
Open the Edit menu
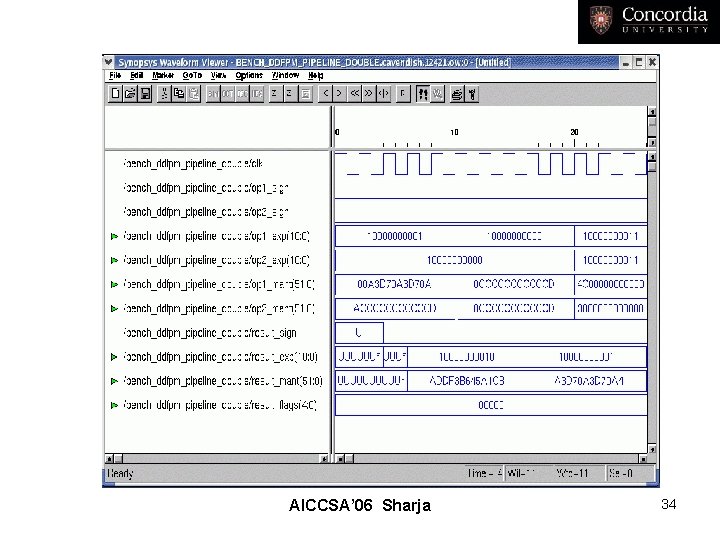pyautogui.click(x=137, y=75)
